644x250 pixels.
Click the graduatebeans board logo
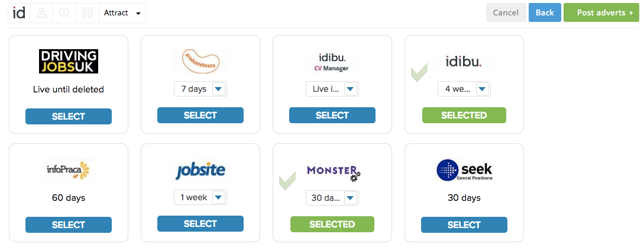200,61
